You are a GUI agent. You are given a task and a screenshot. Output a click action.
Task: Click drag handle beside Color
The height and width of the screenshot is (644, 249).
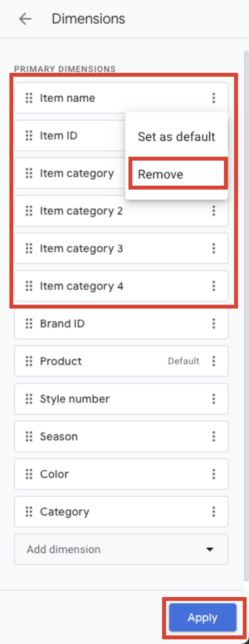tap(29, 474)
